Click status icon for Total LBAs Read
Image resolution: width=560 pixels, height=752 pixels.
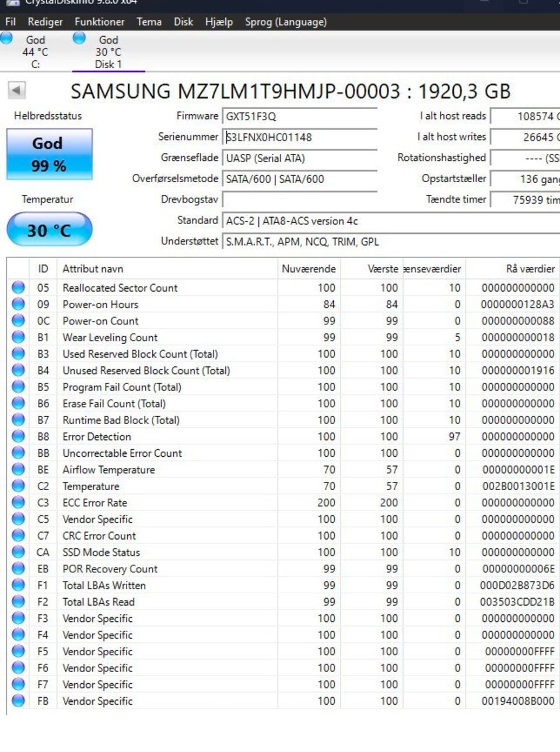coord(19,601)
